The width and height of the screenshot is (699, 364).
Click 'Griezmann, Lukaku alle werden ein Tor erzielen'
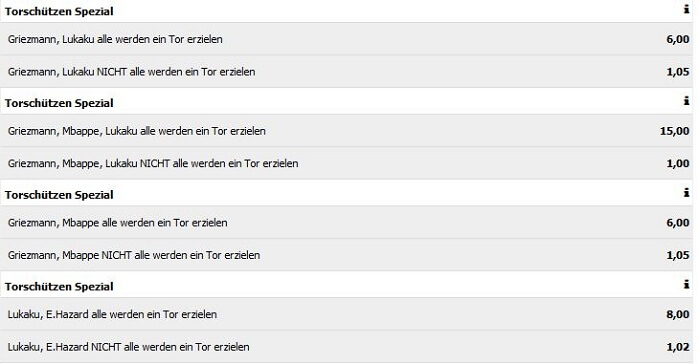pyautogui.click(x=115, y=39)
